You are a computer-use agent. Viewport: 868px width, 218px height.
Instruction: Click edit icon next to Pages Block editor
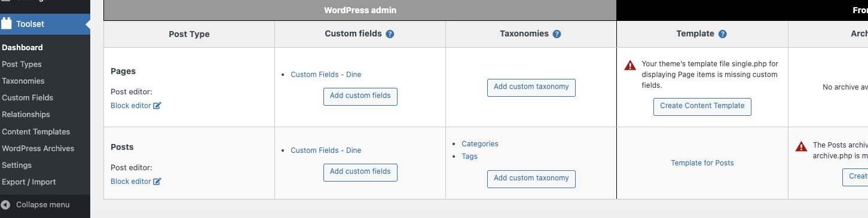point(157,106)
